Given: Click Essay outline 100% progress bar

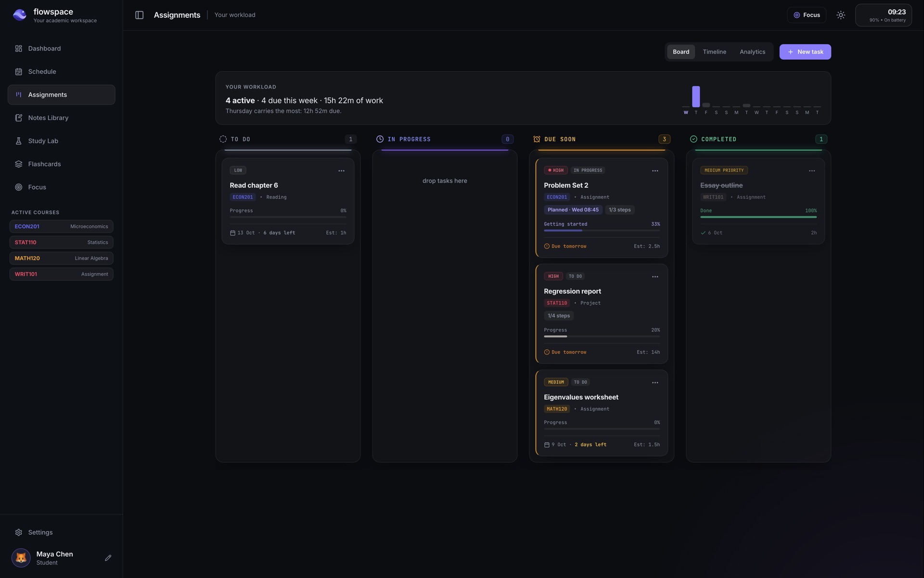Looking at the screenshot, I should coord(758,217).
